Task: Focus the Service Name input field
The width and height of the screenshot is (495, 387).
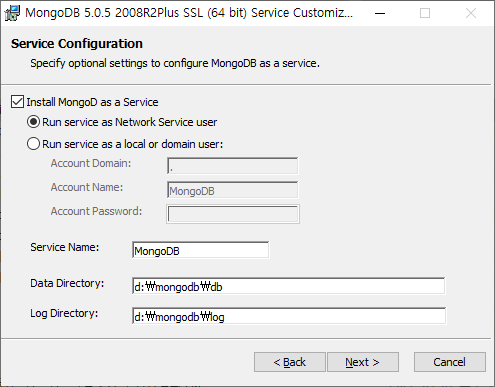Action: (200, 250)
